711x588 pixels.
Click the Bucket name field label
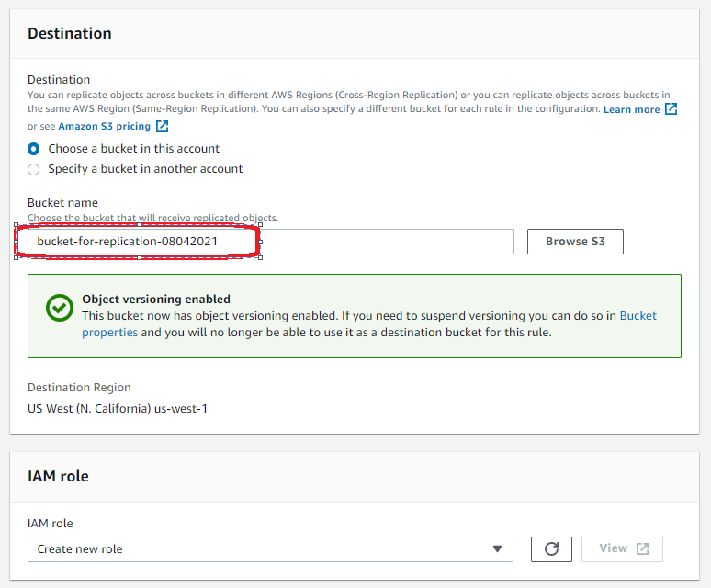pyautogui.click(x=62, y=203)
